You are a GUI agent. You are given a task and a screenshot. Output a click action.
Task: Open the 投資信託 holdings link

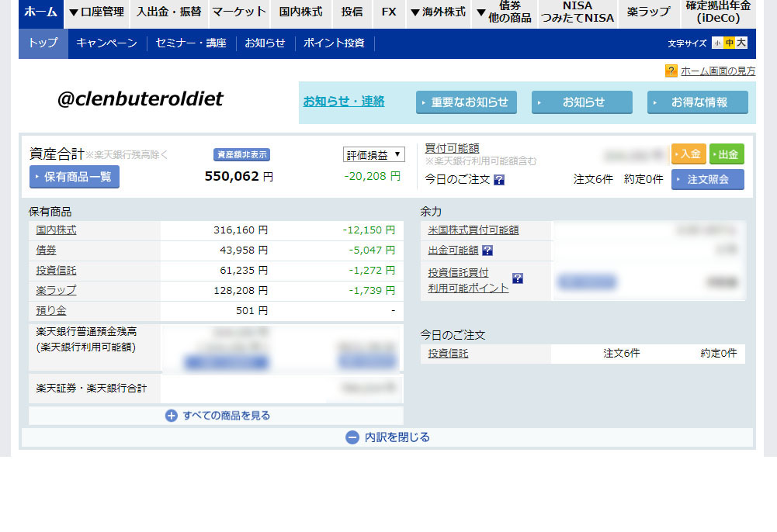point(56,271)
